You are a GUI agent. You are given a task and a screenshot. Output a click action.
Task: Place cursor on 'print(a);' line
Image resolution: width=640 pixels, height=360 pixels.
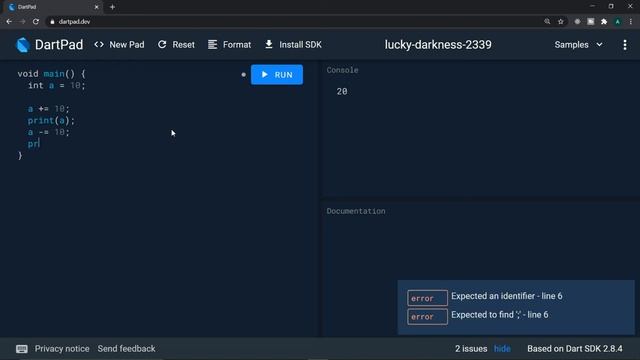[51, 120]
